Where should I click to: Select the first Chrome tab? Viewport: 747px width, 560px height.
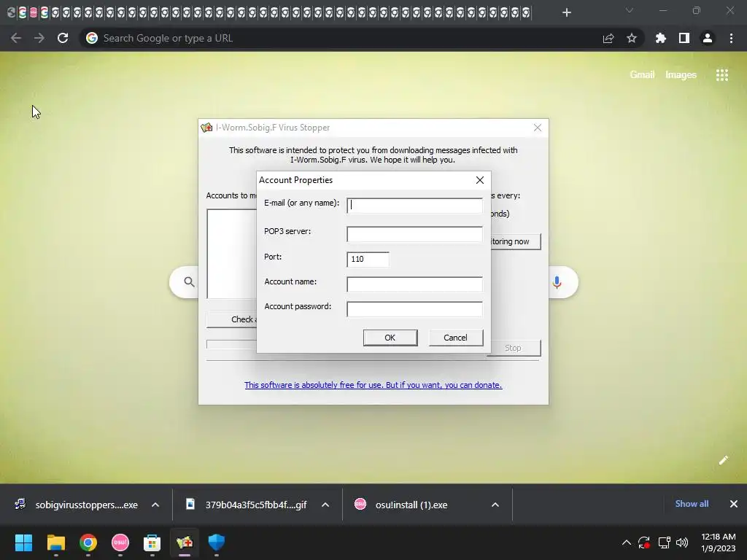[x=12, y=12]
